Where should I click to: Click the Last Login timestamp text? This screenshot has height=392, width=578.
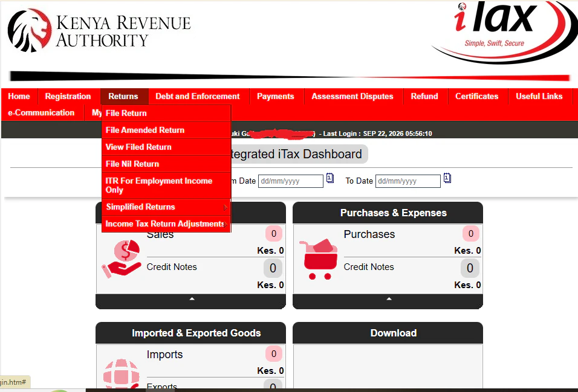tap(377, 133)
